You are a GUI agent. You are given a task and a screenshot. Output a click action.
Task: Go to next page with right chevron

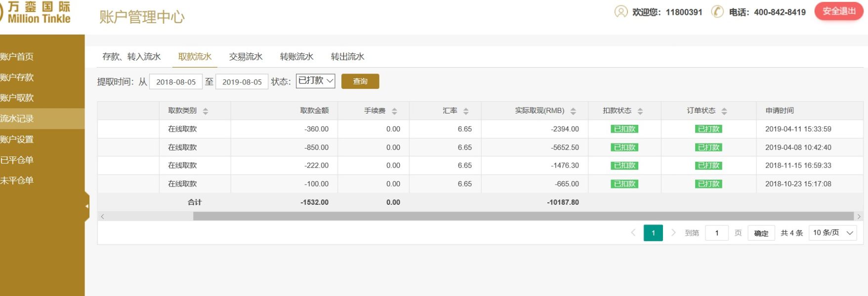(x=673, y=233)
